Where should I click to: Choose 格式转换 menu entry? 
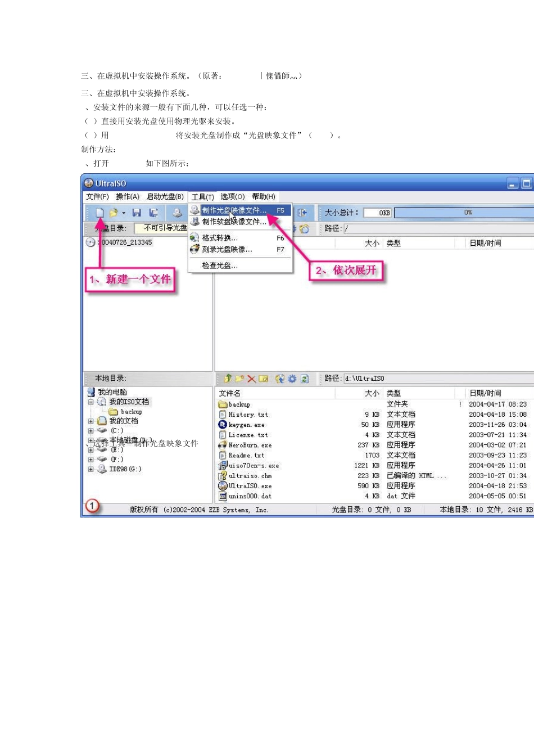[x=240, y=238]
